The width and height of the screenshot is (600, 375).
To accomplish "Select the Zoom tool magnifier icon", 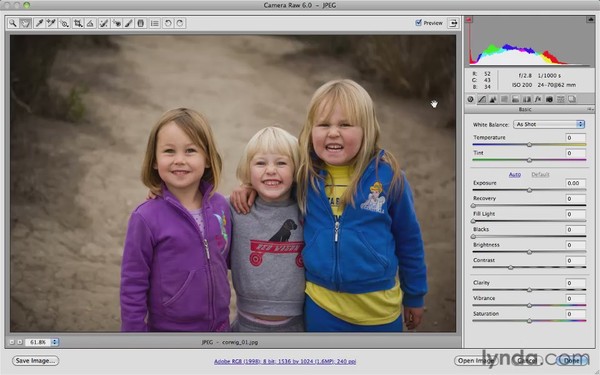I will 13,23.
